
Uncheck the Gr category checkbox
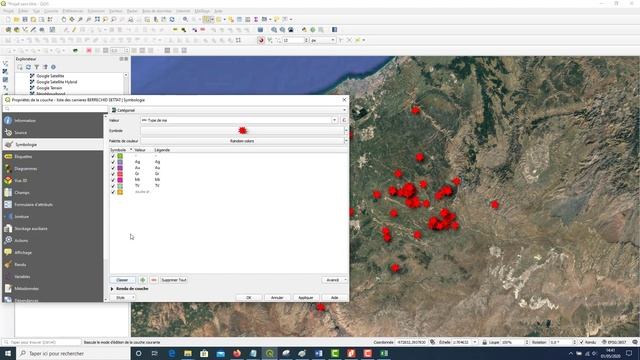pos(113,174)
